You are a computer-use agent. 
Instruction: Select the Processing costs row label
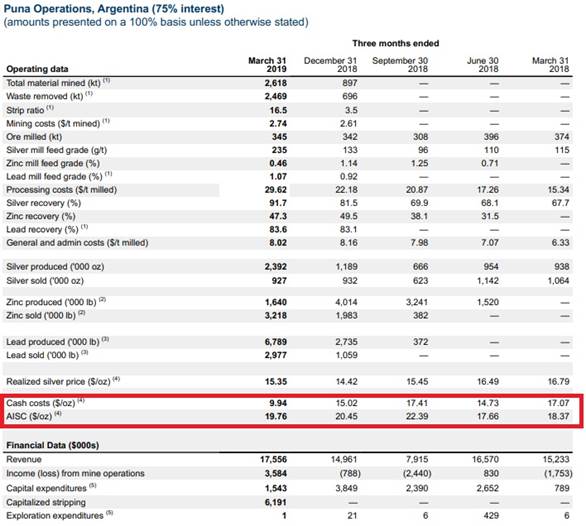pos(62,190)
